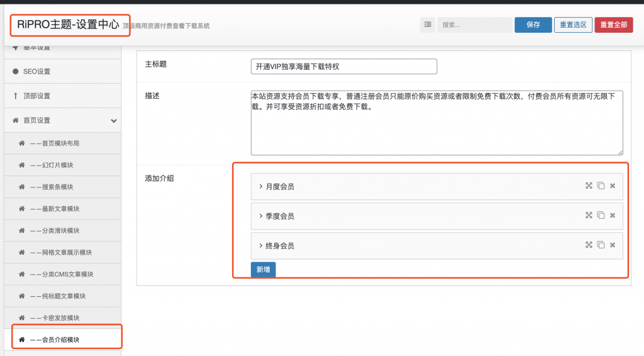
Task: Remove the 季度会员 entry
Action: click(613, 215)
